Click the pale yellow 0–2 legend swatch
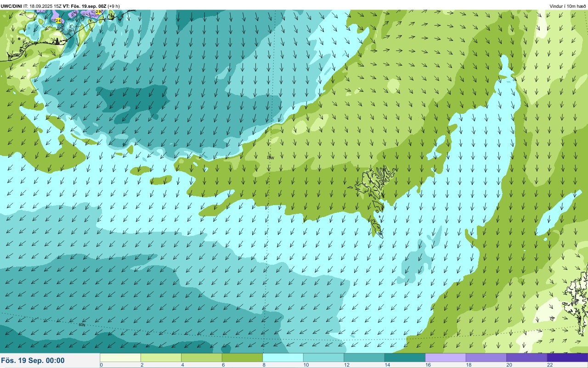Viewport: 588px width, 368px height. pos(120,357)
